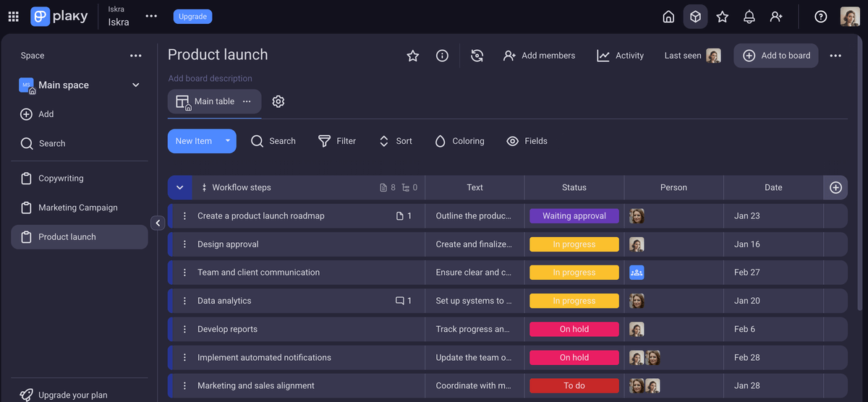Screen dimensions: 868x402
Task: Click the Add to board button
Action: coord(776,56)
